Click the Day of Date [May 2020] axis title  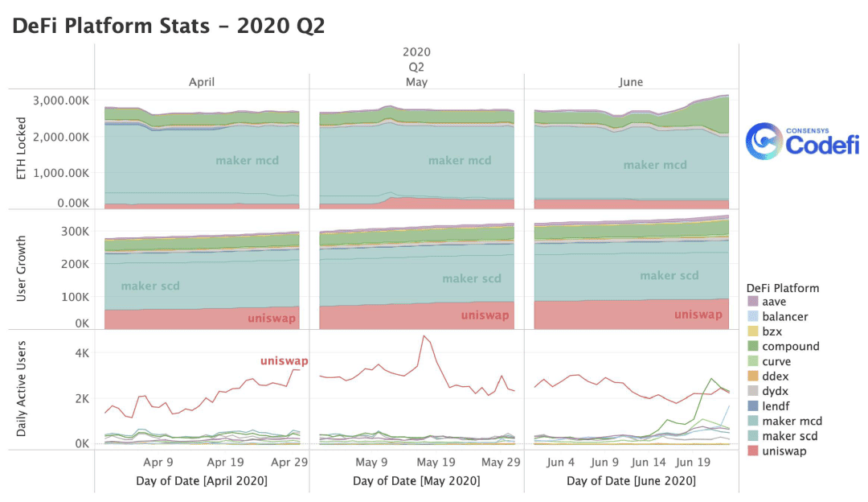click(x=416, y=481)
